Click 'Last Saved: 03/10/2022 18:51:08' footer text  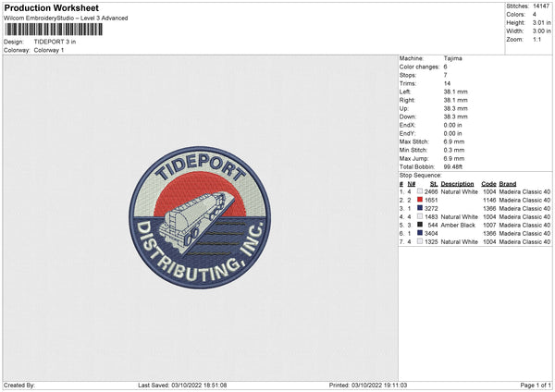(x=182, y=386)
